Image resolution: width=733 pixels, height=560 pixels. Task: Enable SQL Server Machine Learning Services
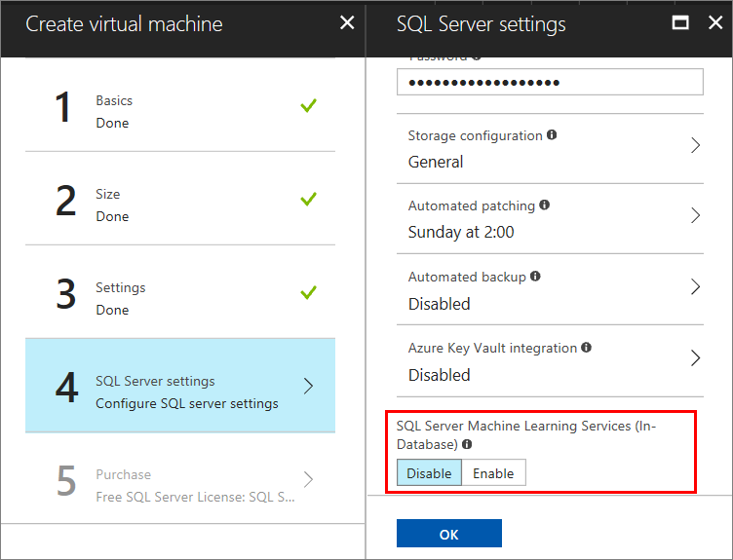pyautogui.click(x=493, y=473)
